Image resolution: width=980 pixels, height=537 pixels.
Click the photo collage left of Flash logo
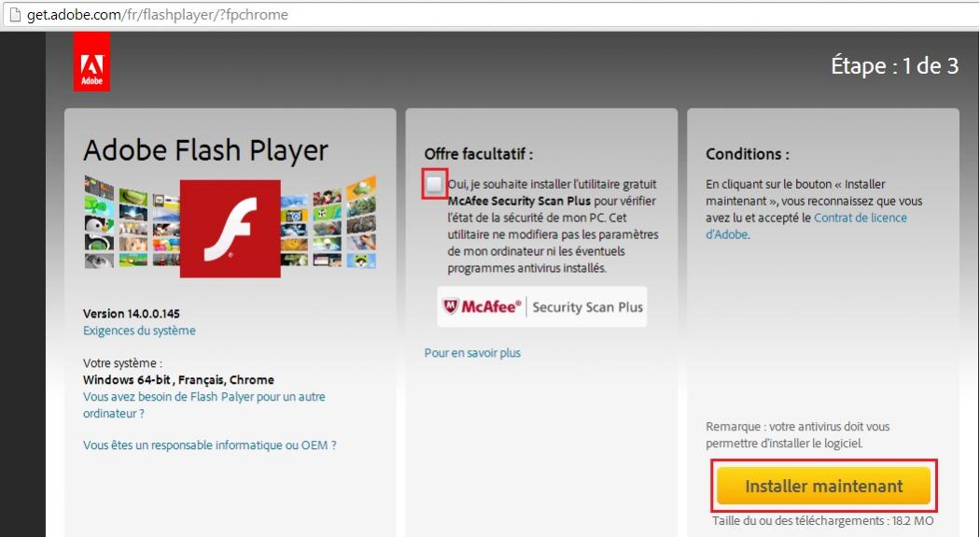(131, 222)
